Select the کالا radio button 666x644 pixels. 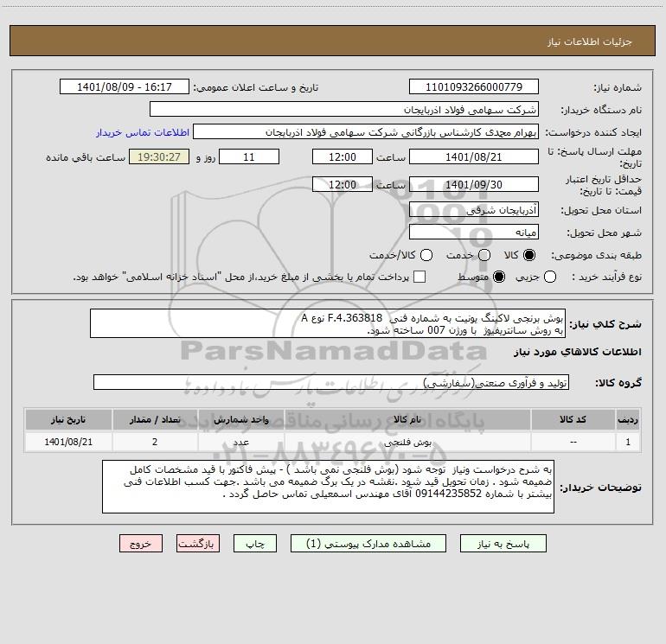click(x=529, y=255)
